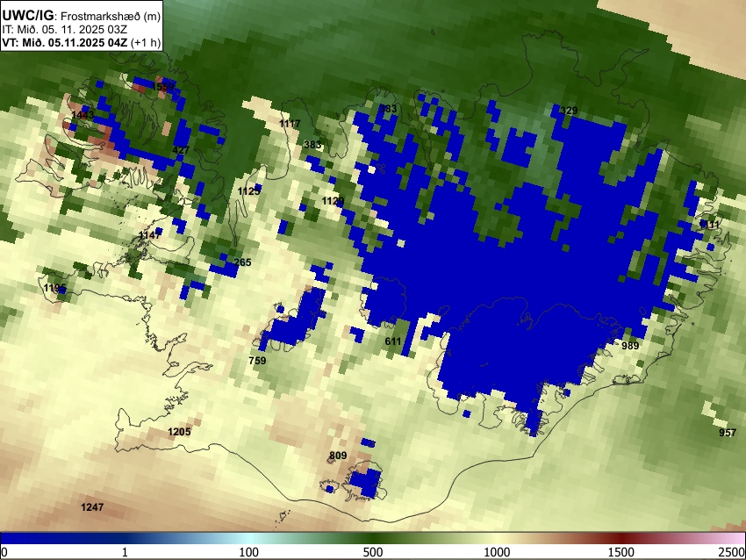Click the 427 map value

[181, 150]
